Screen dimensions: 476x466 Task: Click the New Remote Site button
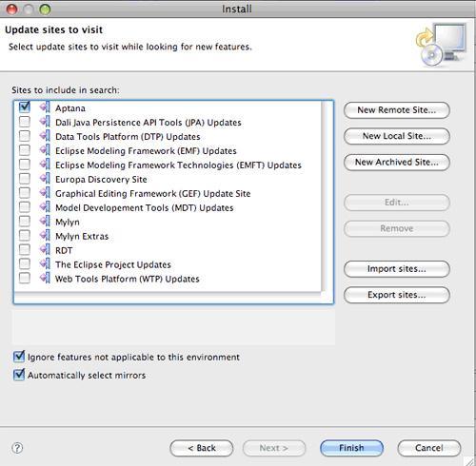[x=397, y=110]
